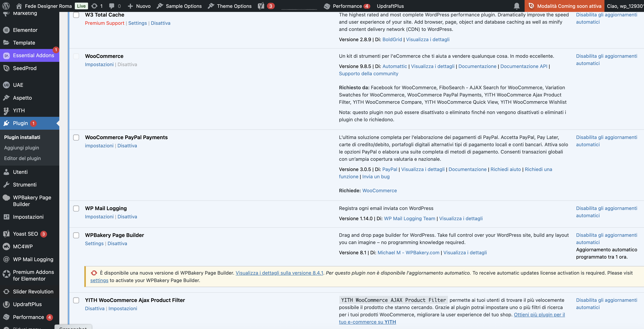Click the Live status badge
The height and width of the screenshot is (329, 644).
(81, 6)
